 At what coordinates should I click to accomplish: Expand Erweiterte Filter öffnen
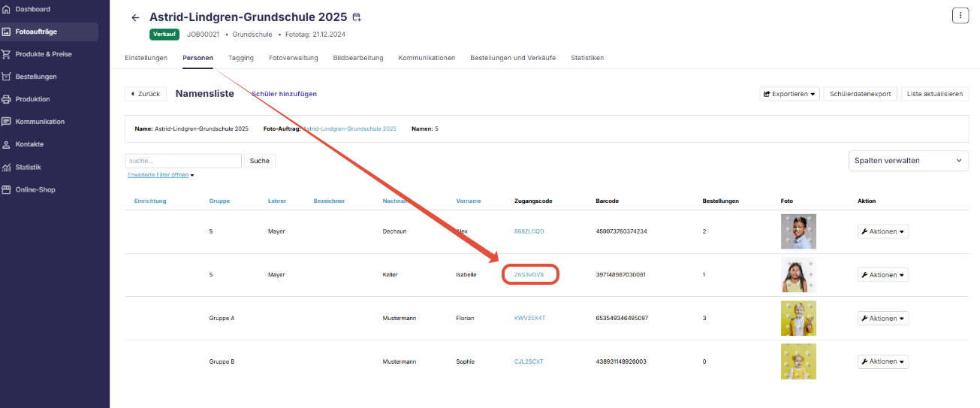tap(161, 175)
